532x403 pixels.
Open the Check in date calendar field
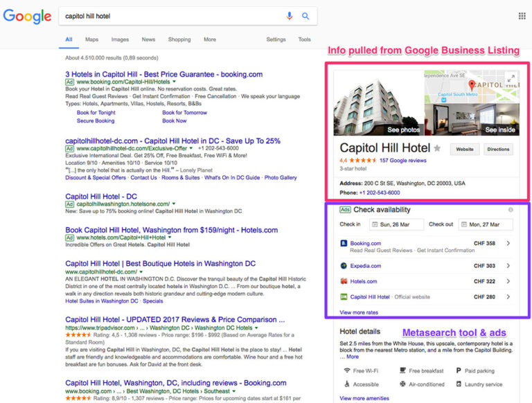click(x=396, y=224)
